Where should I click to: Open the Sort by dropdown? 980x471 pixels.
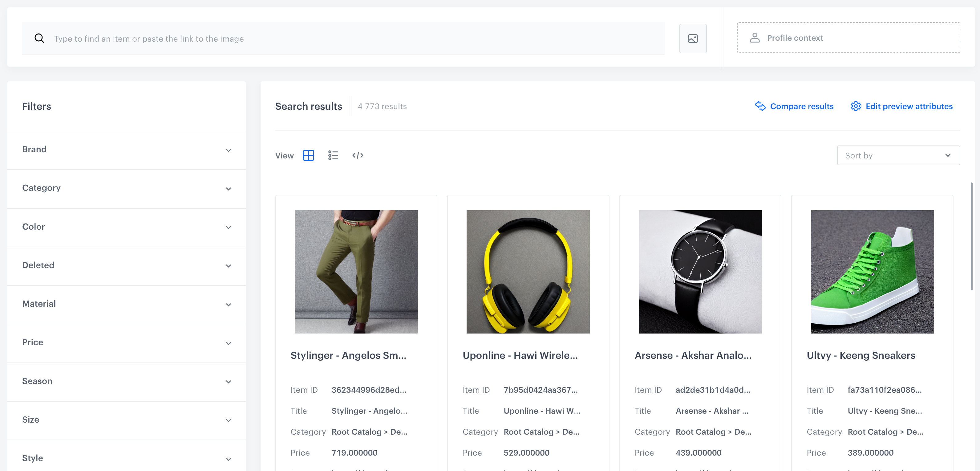(x=899, y=155)
